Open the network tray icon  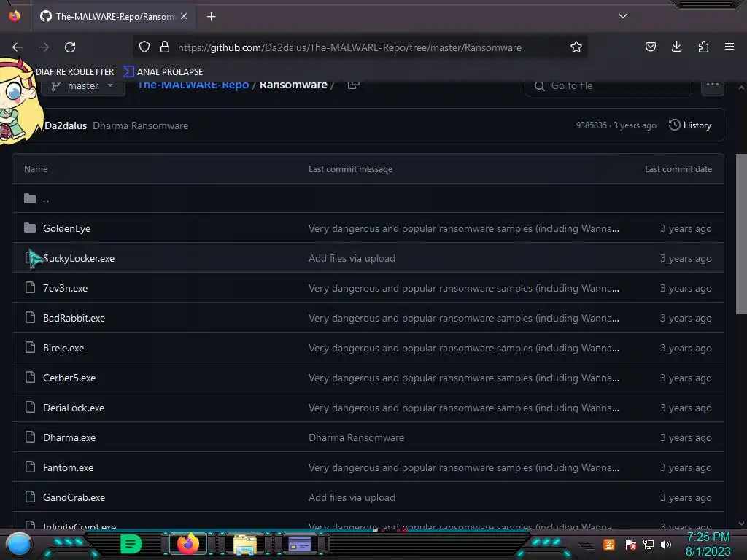pyautogui.click(x=649, y=544)
